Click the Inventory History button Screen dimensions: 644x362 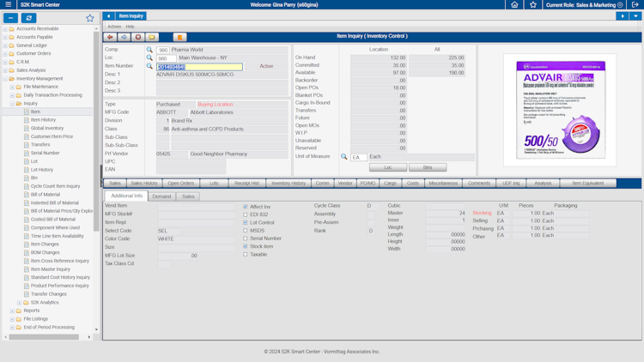coord(289,183)
